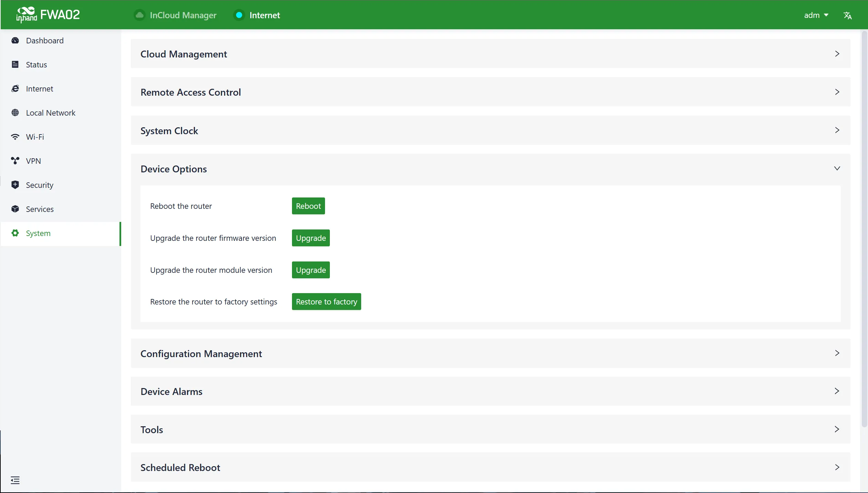Click the Wi-Fi signal icon
868x493 pixels.
15,137
